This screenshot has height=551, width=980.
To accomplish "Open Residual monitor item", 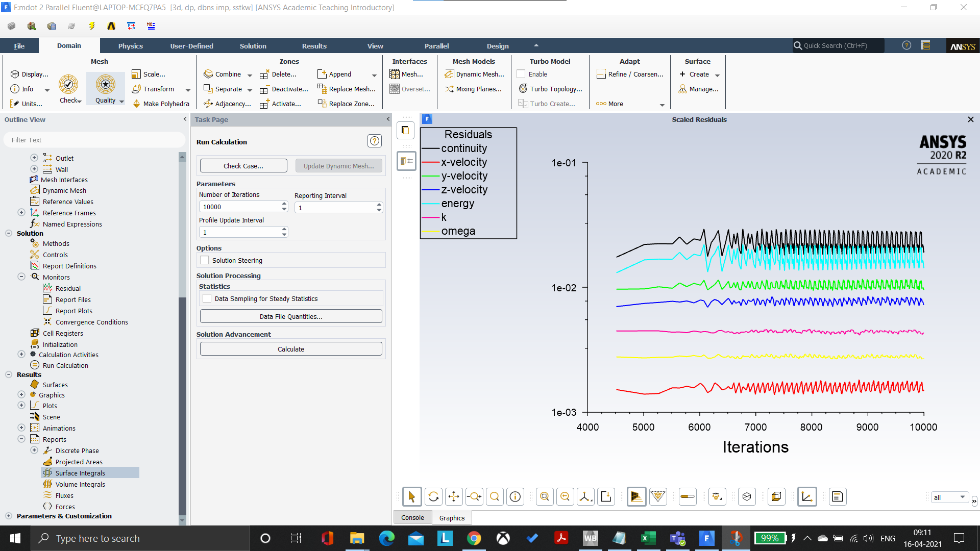I will pos(68,288).
